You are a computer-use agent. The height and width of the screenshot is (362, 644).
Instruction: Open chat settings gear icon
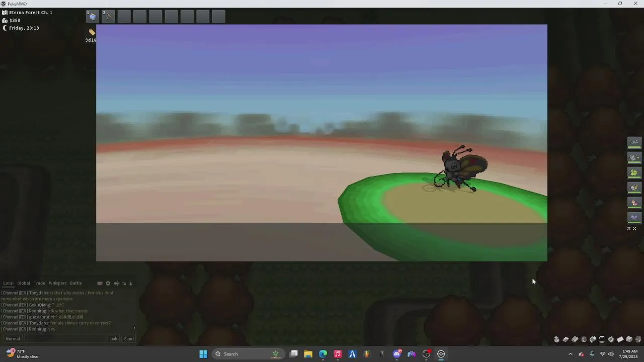click(x=108, y=283)
